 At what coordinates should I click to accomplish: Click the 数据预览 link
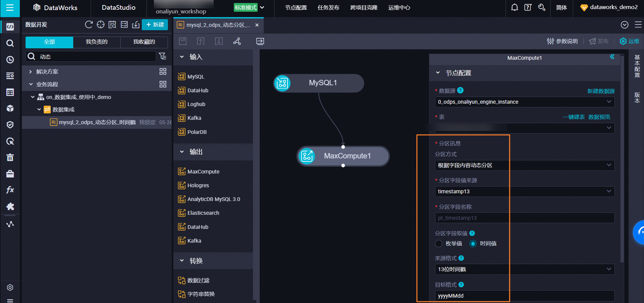599,117
